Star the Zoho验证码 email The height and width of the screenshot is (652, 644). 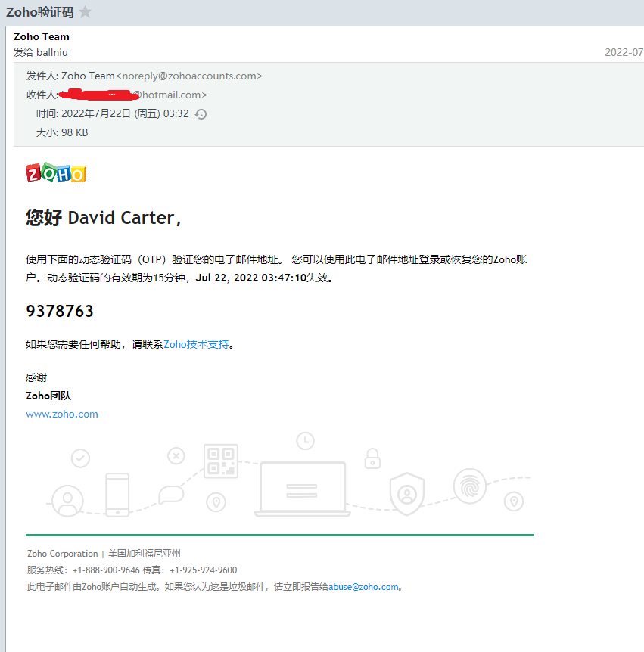(85, 12)
